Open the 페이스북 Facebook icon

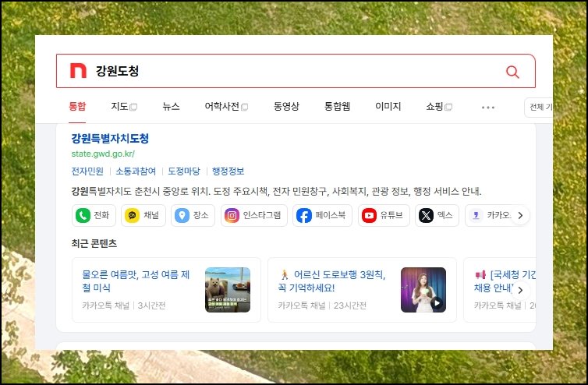tap(304, 216)
